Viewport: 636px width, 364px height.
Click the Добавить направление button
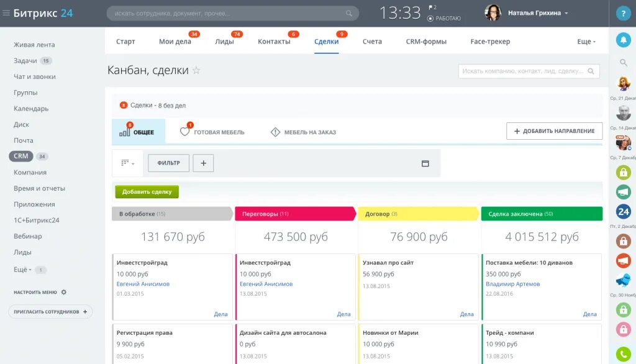point(554,131)
